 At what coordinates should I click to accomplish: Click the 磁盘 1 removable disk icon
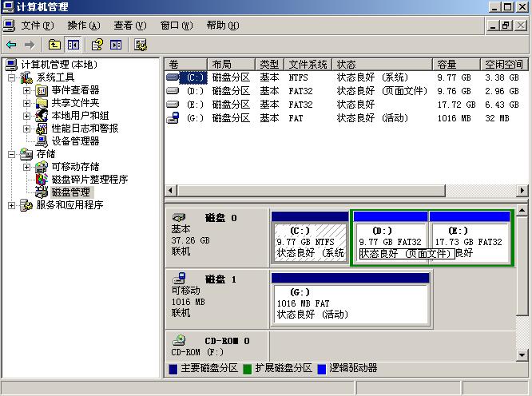tap(179, 278)
